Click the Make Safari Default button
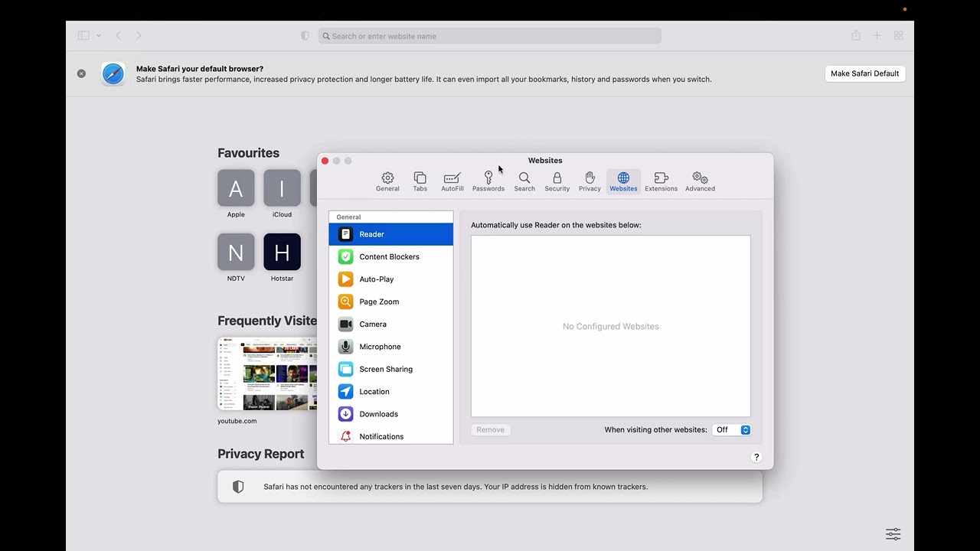980x551 pixels. pos(865,73)
